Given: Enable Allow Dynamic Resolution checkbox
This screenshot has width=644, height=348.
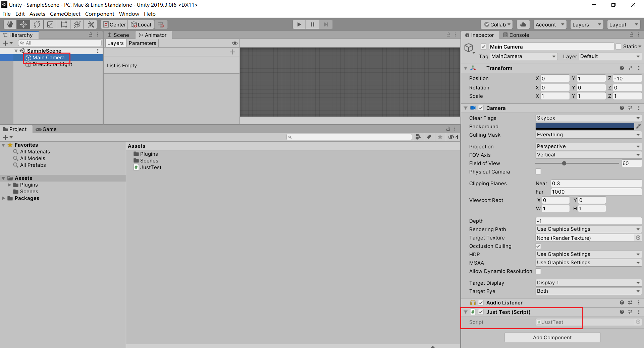Looking at the screenshot, I should point(538,271).
